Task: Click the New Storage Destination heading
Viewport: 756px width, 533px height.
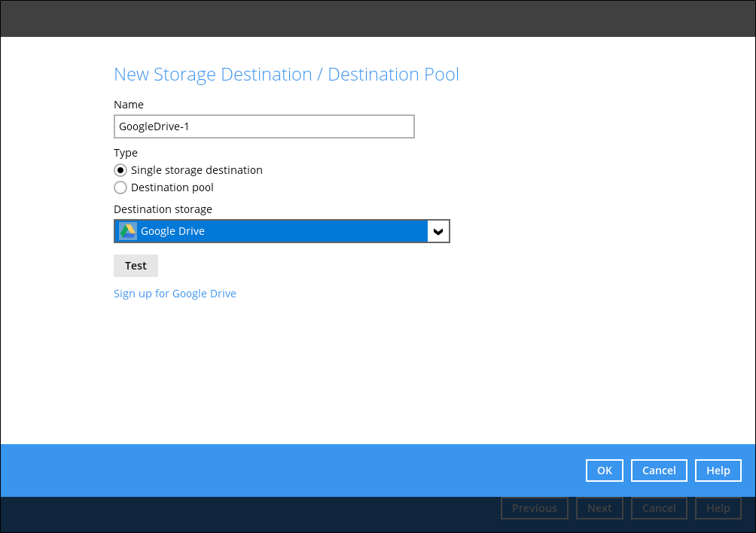Action: (286, 75)
